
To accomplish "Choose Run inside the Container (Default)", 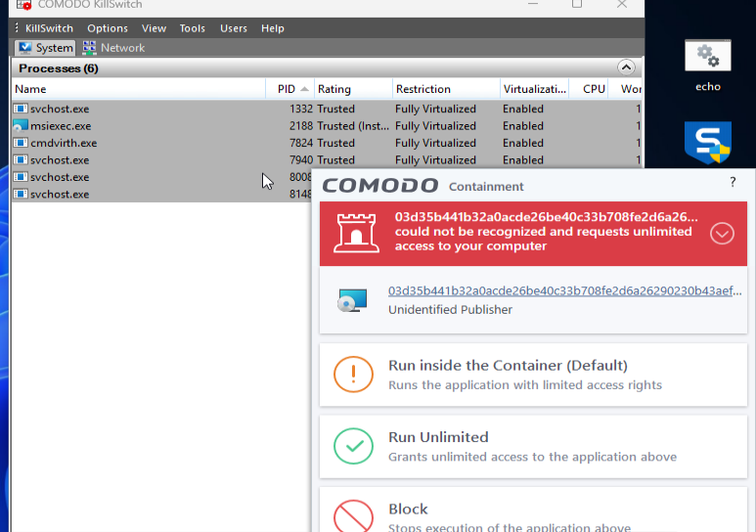I will pos(533,375).
